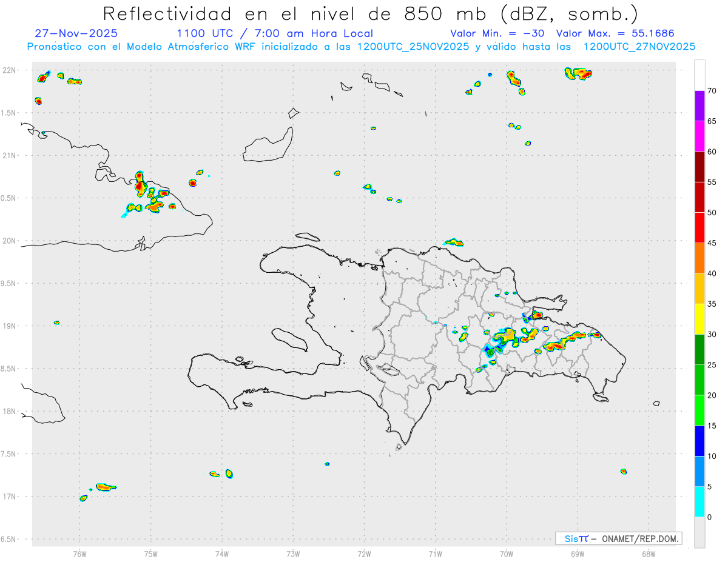Screen dimensions: 728x562
Task: Click the gray below-0 band of the color bar
Action: (x=699, y=532)
